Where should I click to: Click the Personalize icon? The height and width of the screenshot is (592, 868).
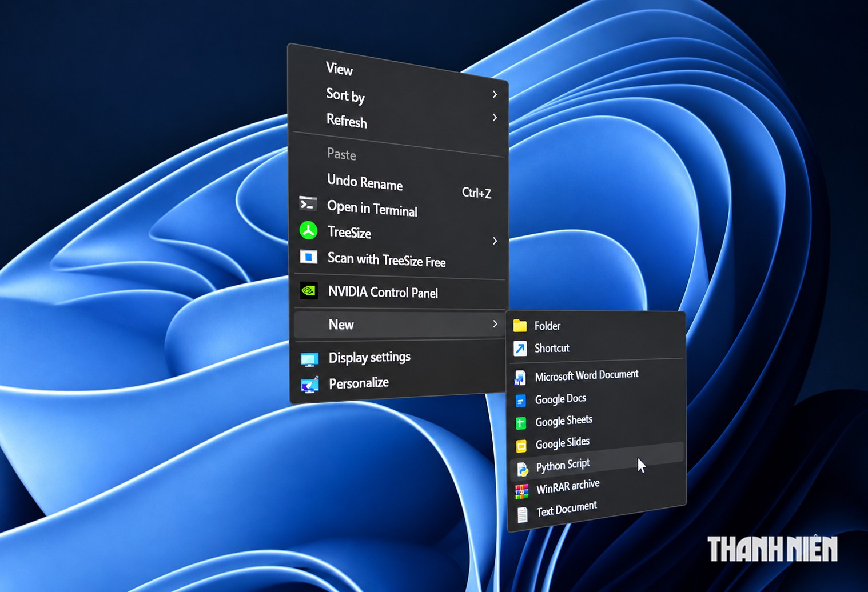pyautogui.click(x=310, y=385)
